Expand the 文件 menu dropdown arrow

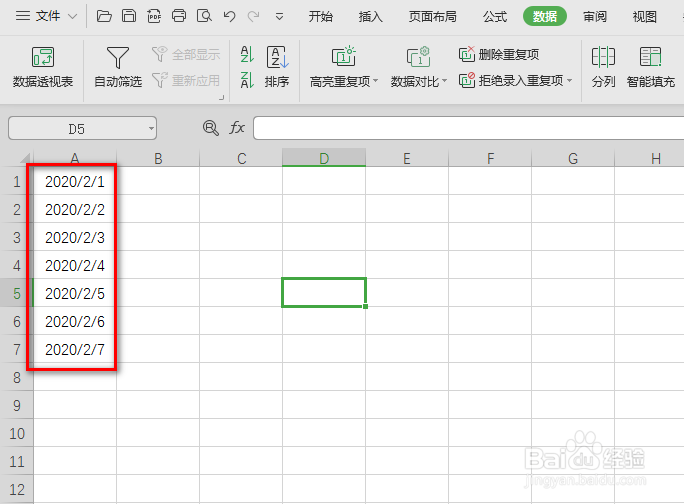point(72,17)
